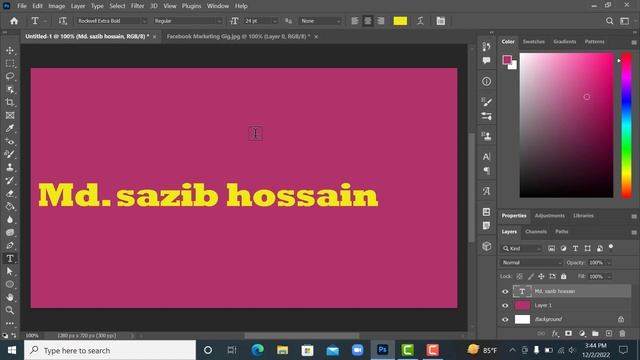This screenshot has height=360, width=640.
Task: Click the Windows Start button
Action: coord(11,350)
